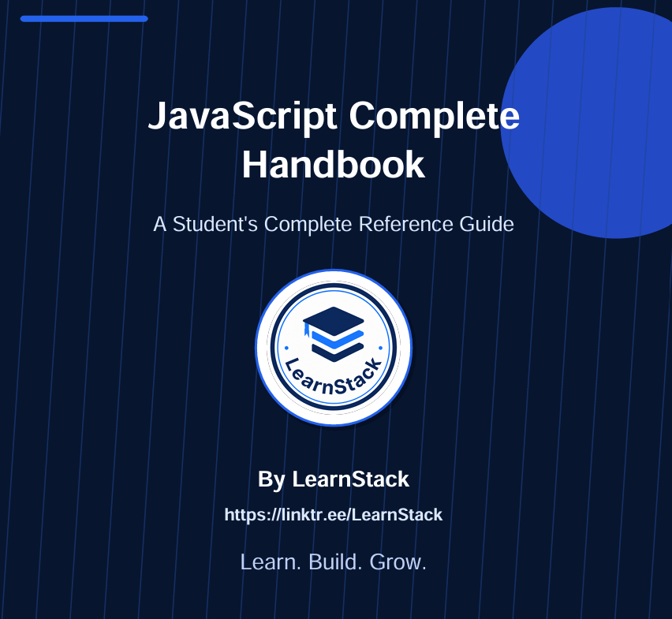
Task: Click the "A Student's Complete Reference Guide" subtitle
Action: click(334, 225)
